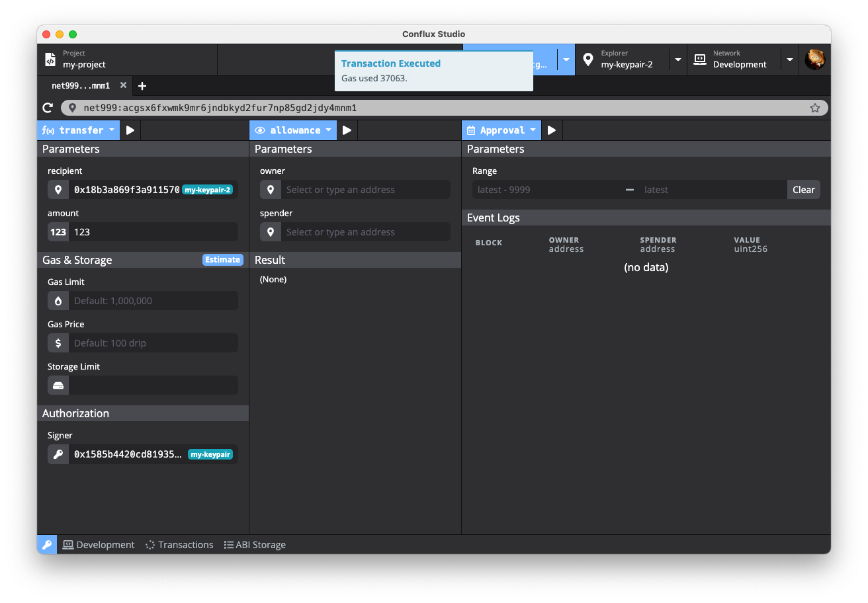Click the spender address field

[366, 232]
